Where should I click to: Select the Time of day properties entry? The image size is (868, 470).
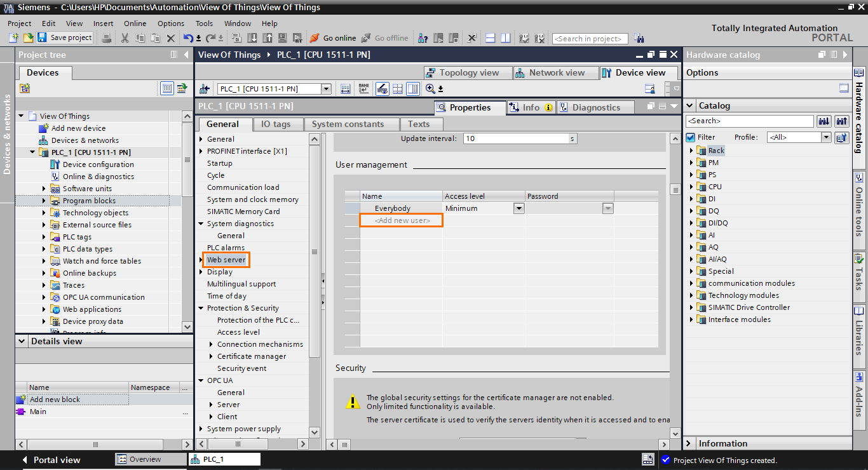coord(226,296)
